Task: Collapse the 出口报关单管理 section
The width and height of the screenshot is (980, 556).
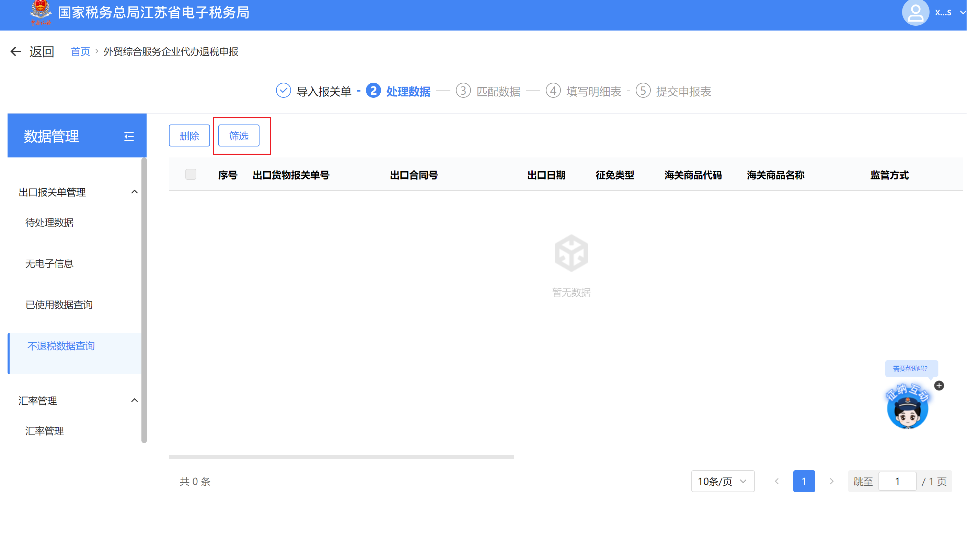Action: pos(134,192)
